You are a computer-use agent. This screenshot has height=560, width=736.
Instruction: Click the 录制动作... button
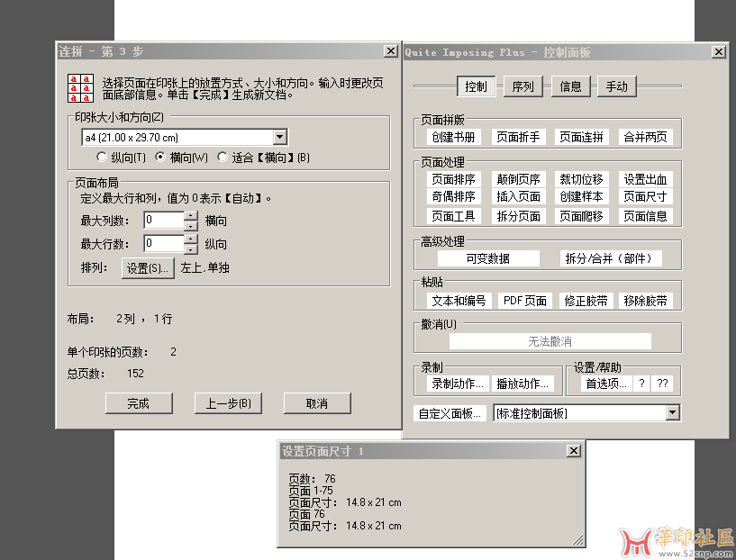(458, 384)
